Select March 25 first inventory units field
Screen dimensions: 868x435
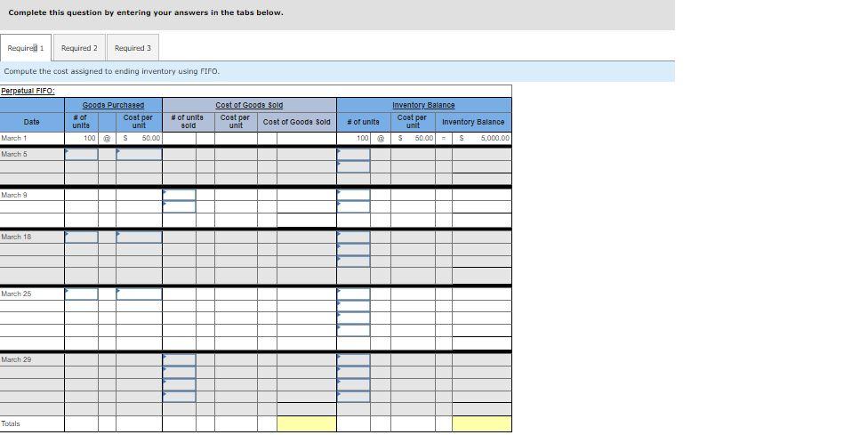(x=354, y=294)
